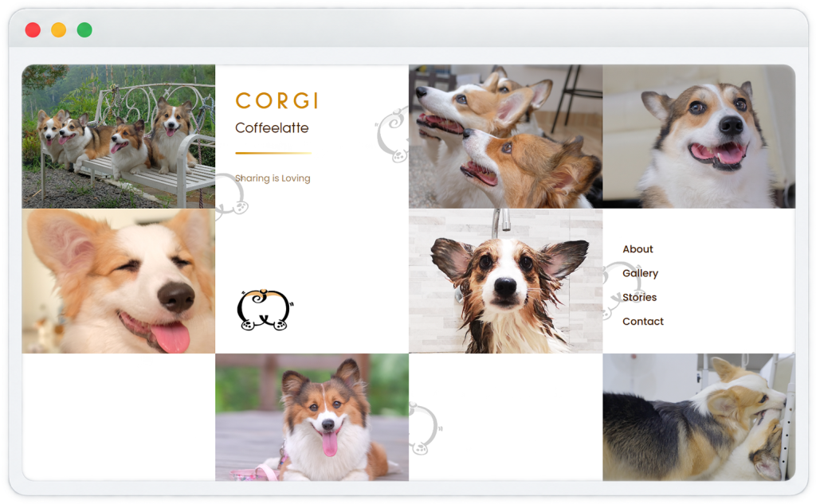Click the Coffeelatte subtitle text
This screenshot has width=816, height=504.
[272, 128]
